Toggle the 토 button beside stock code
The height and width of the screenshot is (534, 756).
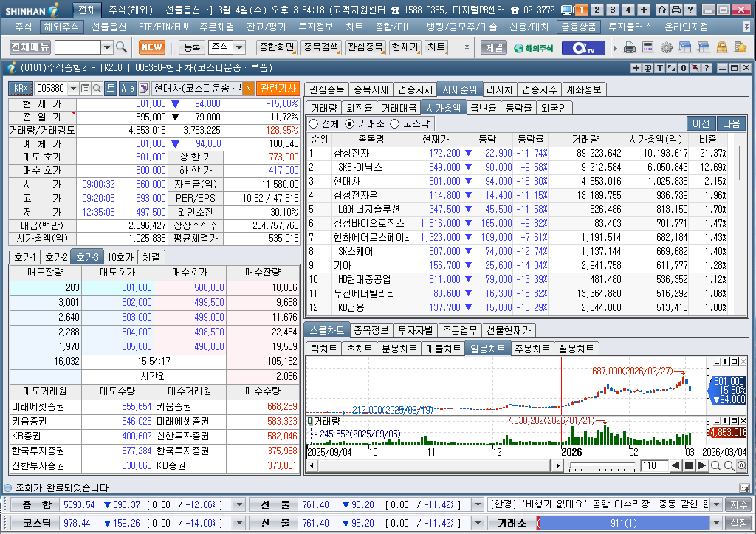click(x=111, y=89)
